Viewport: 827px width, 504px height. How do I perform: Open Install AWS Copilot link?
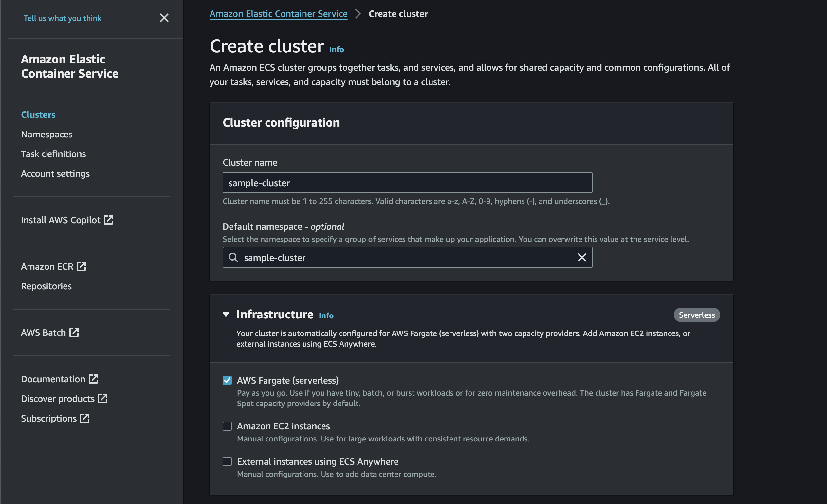pyautogui.click(x=67, y=220)
